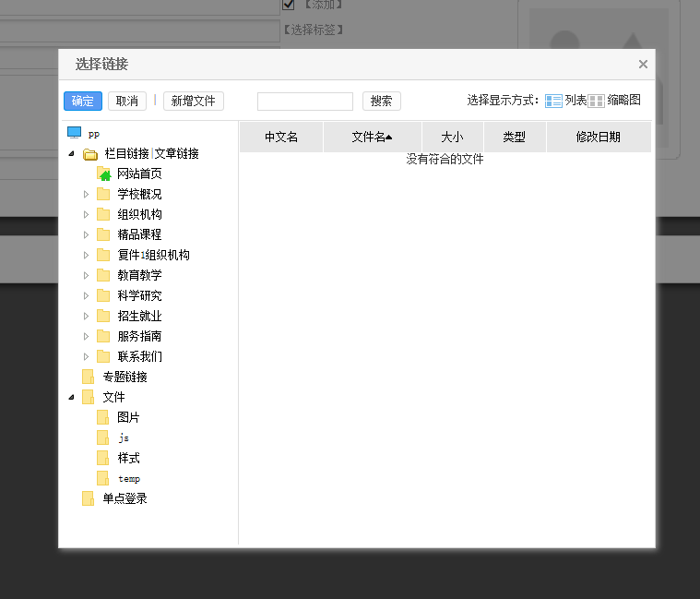The image size is (700, 599).
Task: Sort by 修改日期 column header
Action: pyautogui.click(x=599, y=138)
